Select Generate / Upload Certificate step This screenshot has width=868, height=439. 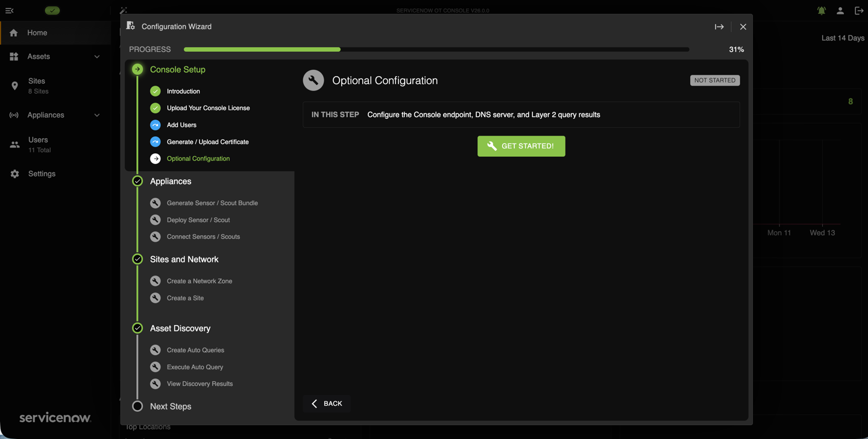207,142
